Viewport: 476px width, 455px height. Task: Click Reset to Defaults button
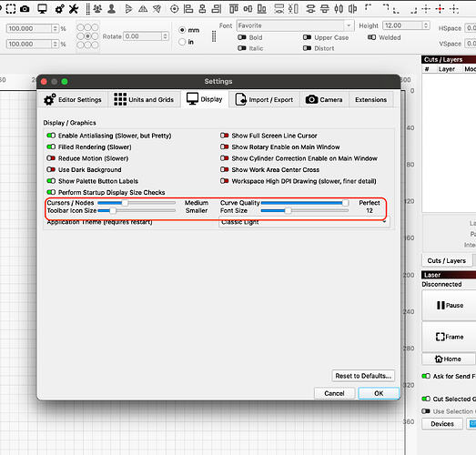click(363, 376)
